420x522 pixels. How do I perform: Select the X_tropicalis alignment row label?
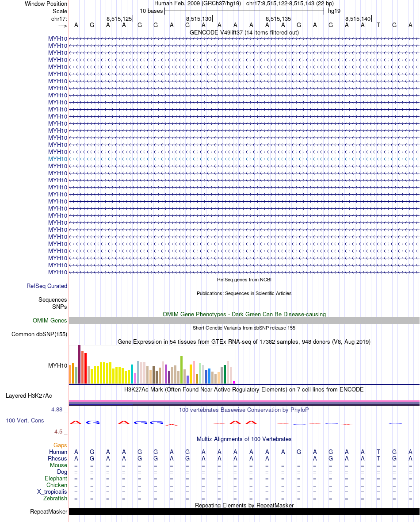[52, 492]
